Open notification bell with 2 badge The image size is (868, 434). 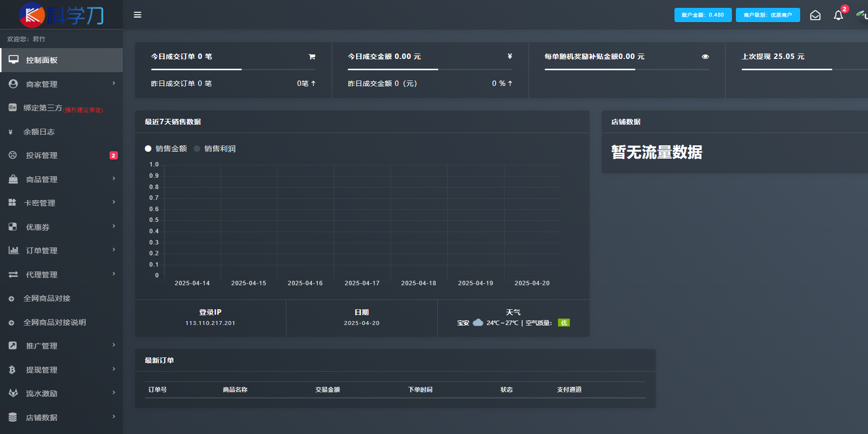coord(839,15)
